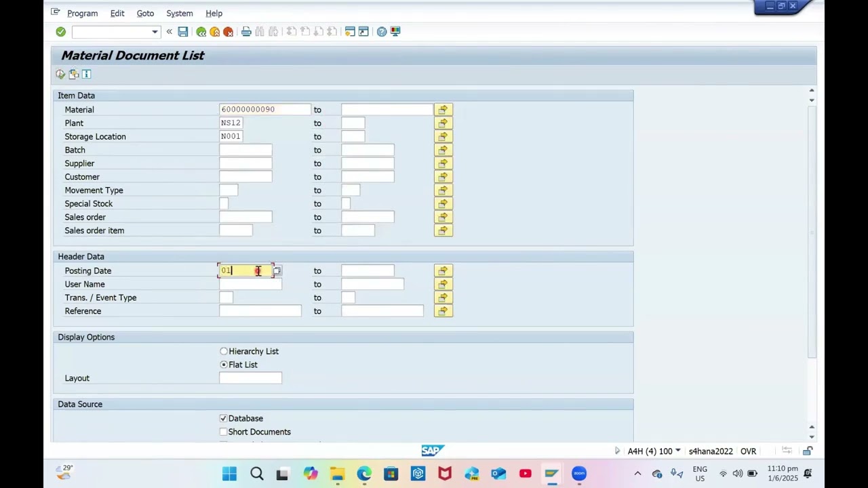Select the Hierarchy List radio button
The width and height of the screenshot is (868, 488).
point(224,351)
